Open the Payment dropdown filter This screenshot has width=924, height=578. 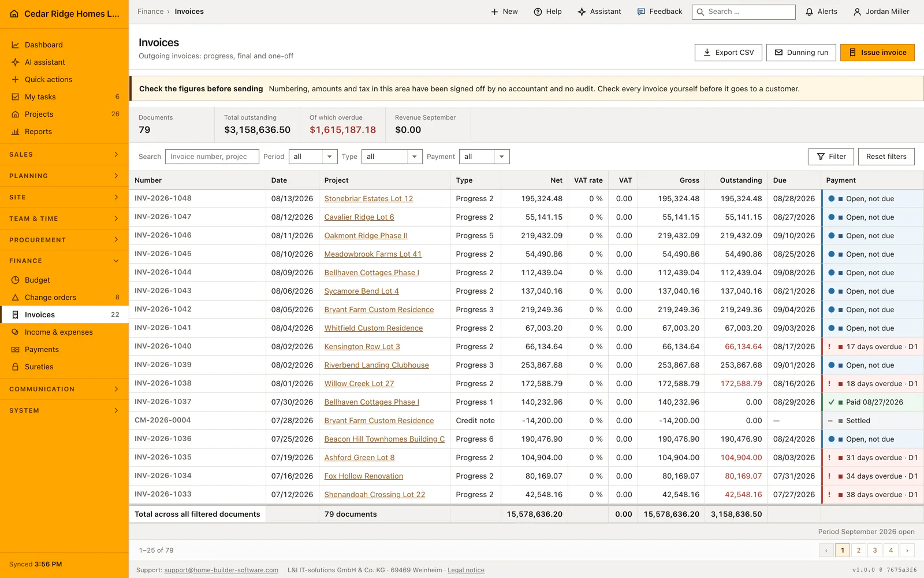pos(484,157)
